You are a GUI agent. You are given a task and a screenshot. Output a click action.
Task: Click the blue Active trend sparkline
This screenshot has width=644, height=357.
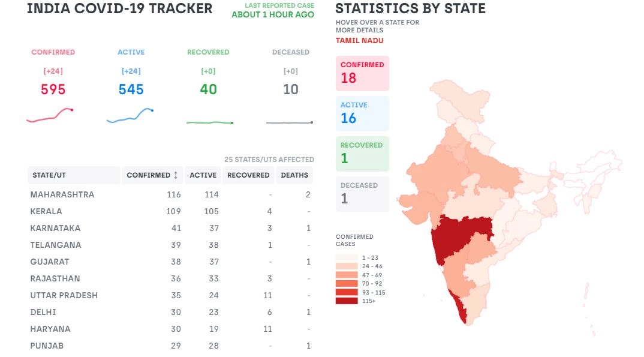130,115
